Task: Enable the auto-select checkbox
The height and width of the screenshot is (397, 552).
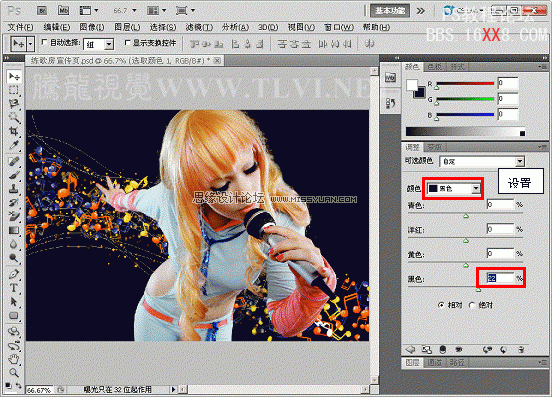Action: pyautogui.click(x=44, y=42)
